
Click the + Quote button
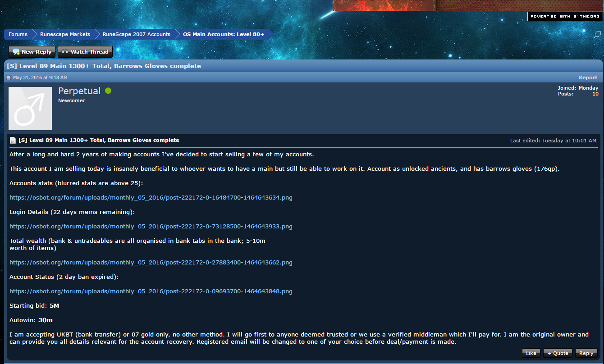(x=558, y=353)
